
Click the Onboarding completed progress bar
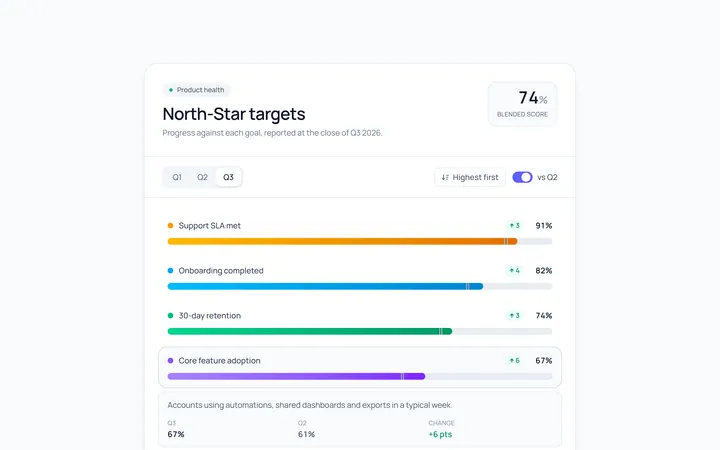(360, 286)
